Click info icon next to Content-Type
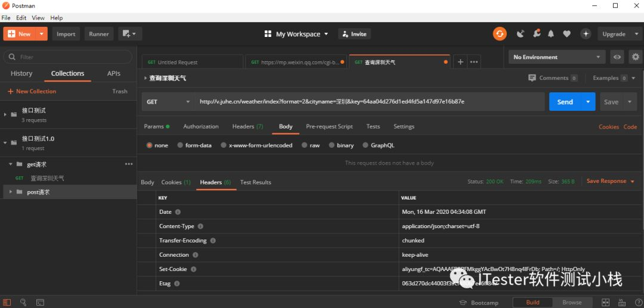This screenshot has height=308, width=644. pos(200,226)
